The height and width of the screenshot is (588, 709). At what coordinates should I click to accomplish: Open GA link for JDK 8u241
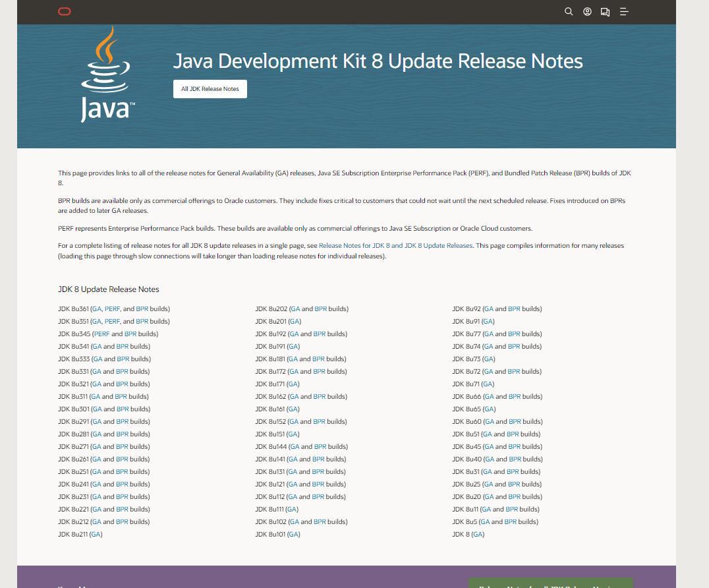click(x=97, y=485)
